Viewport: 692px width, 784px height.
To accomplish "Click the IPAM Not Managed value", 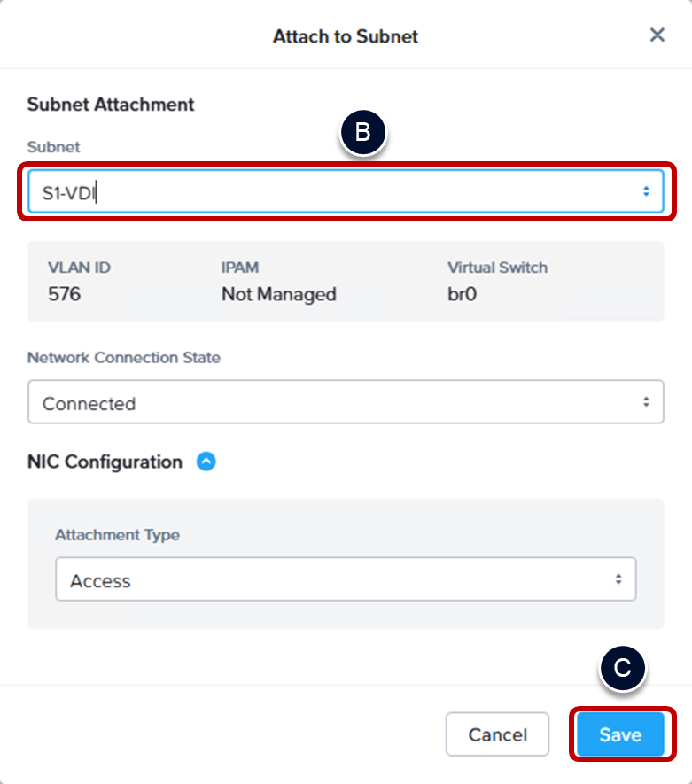I will (278, 294).
